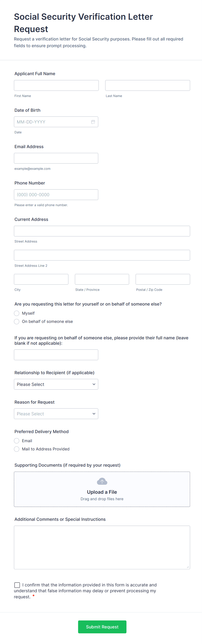Pick Mail to Address Provided option
Image resolution: width=202 pixels, height=644 pixels.
tap(17, 449)
